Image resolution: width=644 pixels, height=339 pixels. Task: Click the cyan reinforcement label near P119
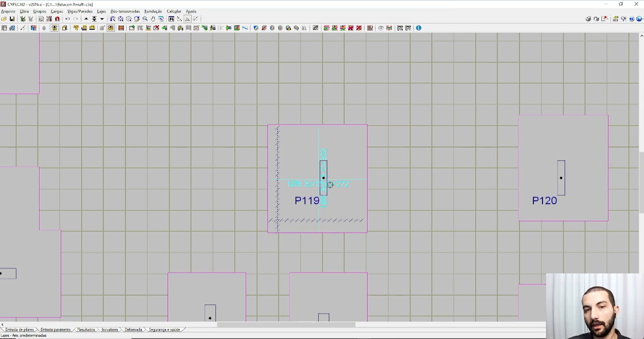318,184
